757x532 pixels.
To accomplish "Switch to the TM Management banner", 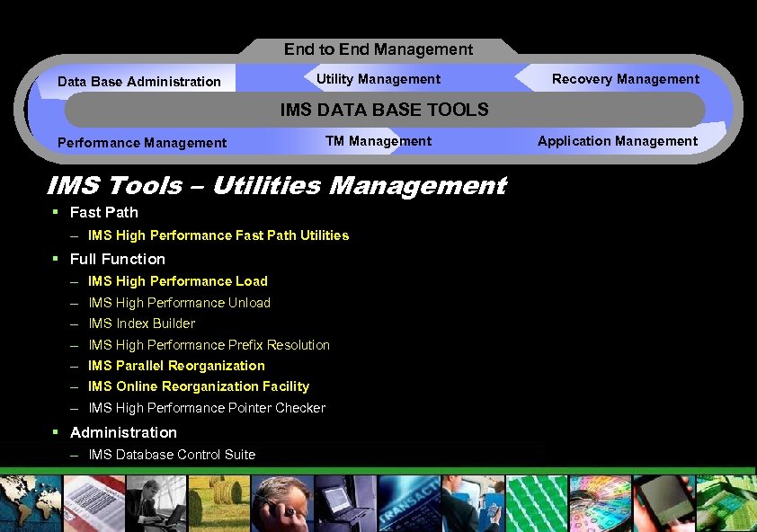I will coord(378,141).
